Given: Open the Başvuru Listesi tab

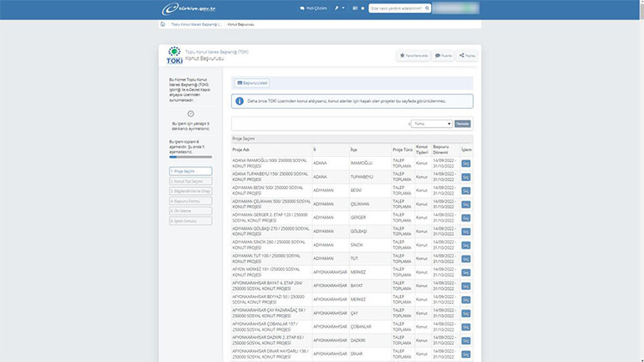Looking at the screenshot, I should click(x=252, y=83).
